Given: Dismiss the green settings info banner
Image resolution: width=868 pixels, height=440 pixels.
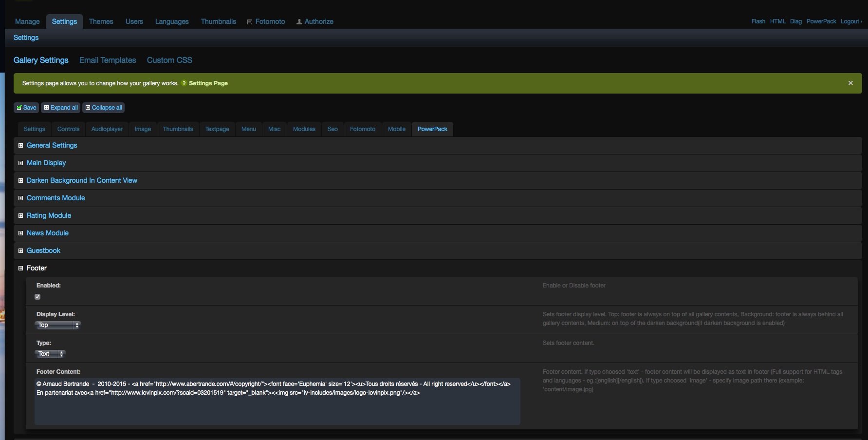Looking at the screenshot, I should pyautogui.click(x=850, y=83).
